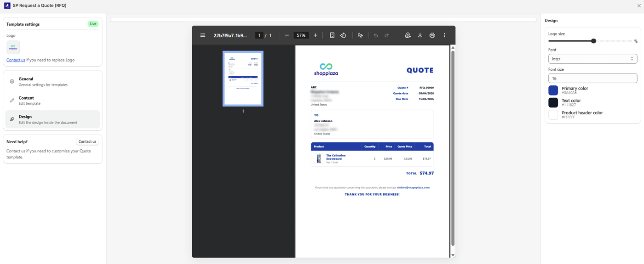Click the brush icon beside Design
Image resolution: width=644 pixels, height=264 pixels.
tap(12, 119)
